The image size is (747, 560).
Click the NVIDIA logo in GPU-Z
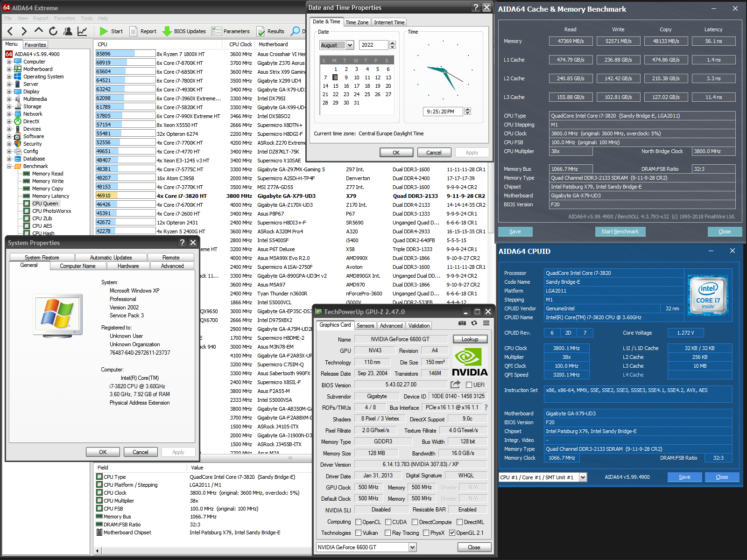pos(470,362)
